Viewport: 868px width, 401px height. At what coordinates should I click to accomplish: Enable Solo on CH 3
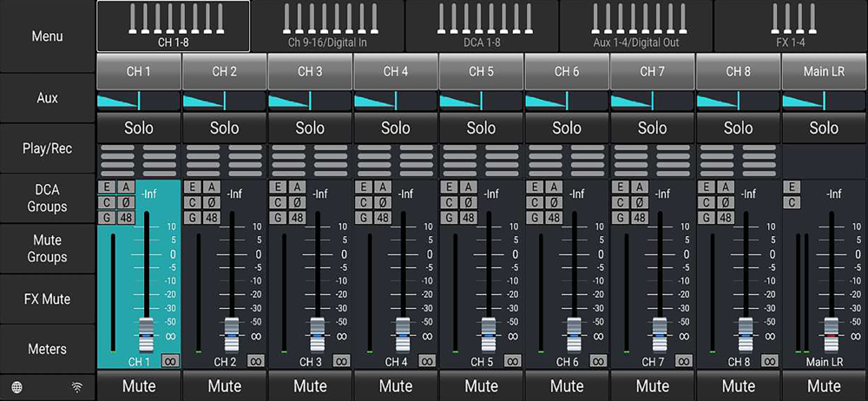tap(310, 128)
